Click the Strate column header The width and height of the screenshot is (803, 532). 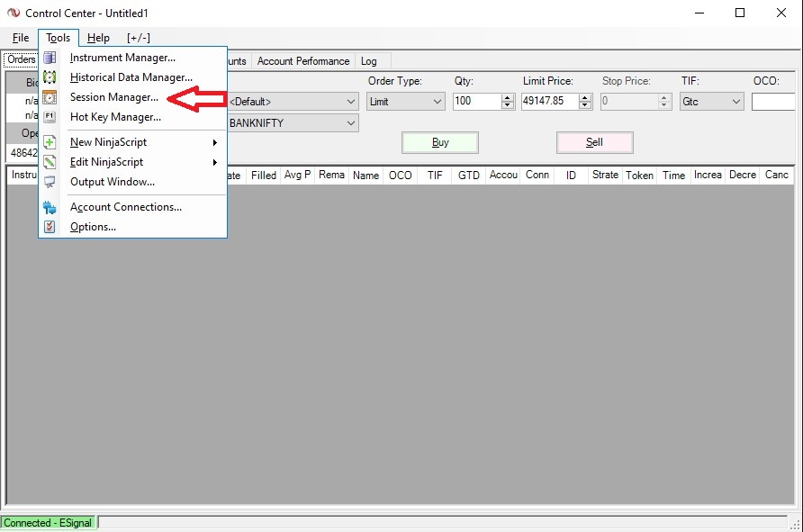pos(605,176)
